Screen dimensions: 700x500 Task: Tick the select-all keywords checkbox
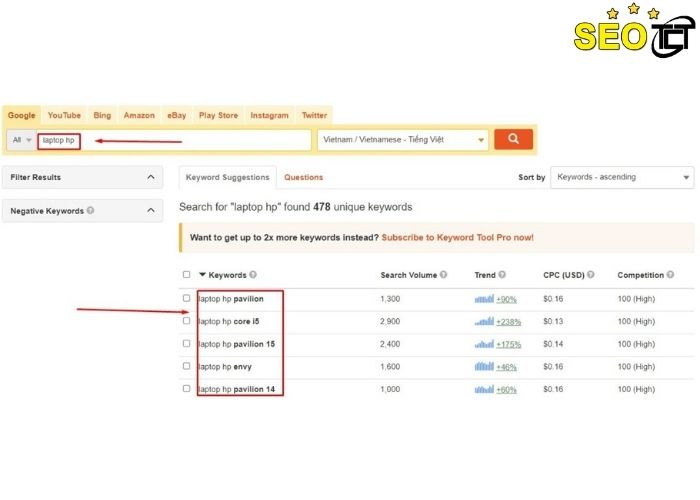pyautogui.click(x=187, y=275)
